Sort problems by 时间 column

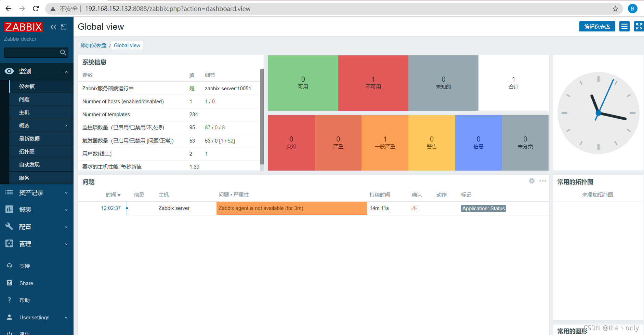pos(113,195)
